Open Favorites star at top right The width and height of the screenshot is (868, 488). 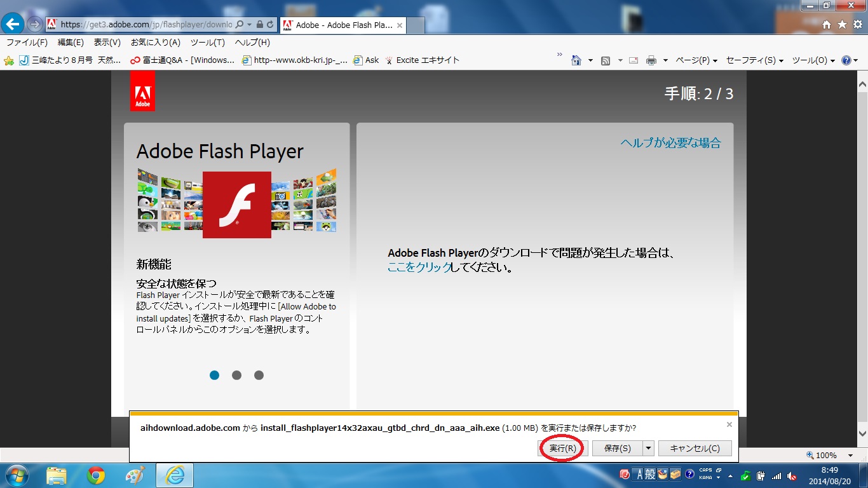(842, 24)
